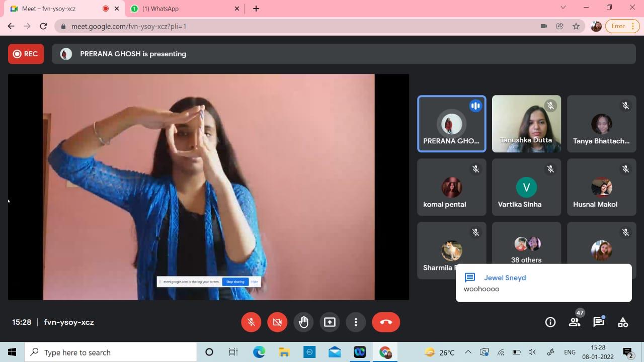
Task: Expand the Chrome tab search chevron
Action: pos(563,8)
